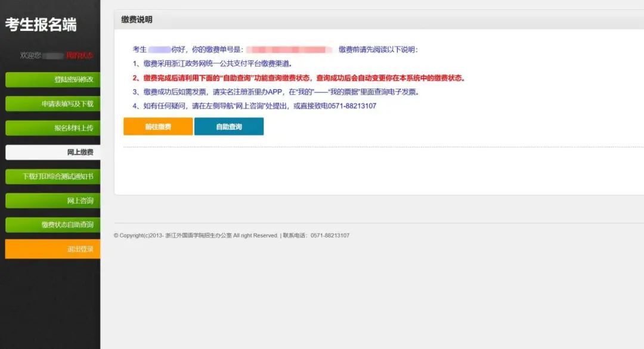Image resolution: width=644 pixels, height=349 pixels.
Task: Go to 报名材料上传 page
Action: coord(52,128)
